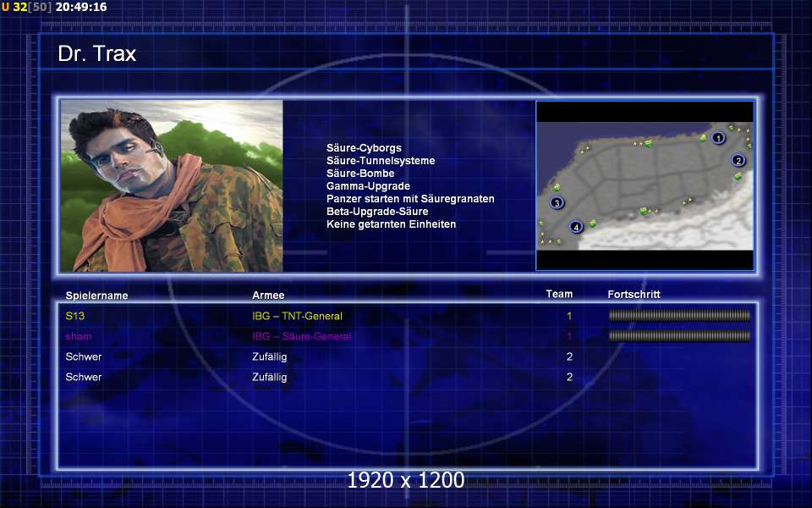
Task: Click the 'Team' column header
Action: pos(559,294)
